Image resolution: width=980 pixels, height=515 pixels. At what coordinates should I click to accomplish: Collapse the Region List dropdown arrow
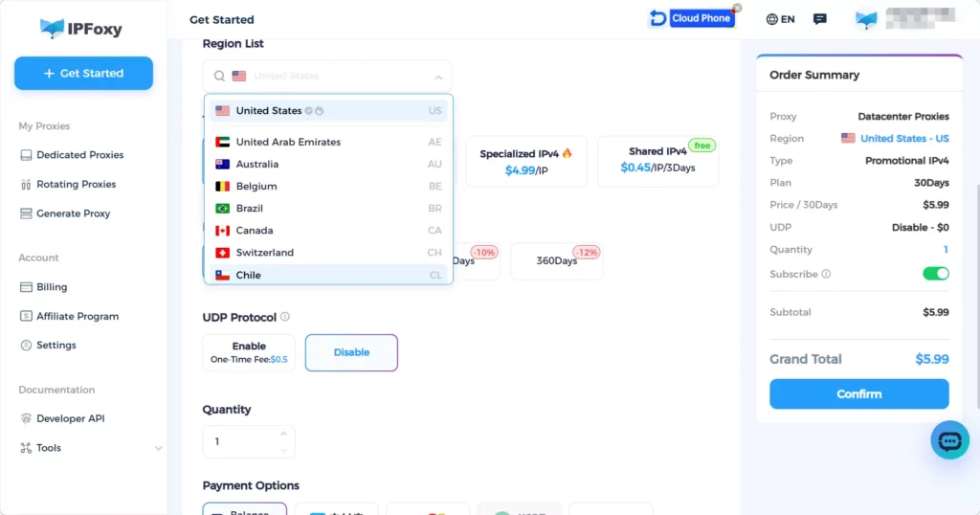tap(438, 77)
